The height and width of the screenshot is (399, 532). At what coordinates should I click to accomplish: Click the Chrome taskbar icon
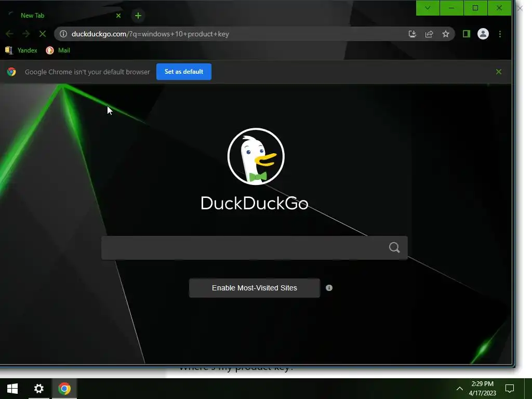(x=64, y=389)
